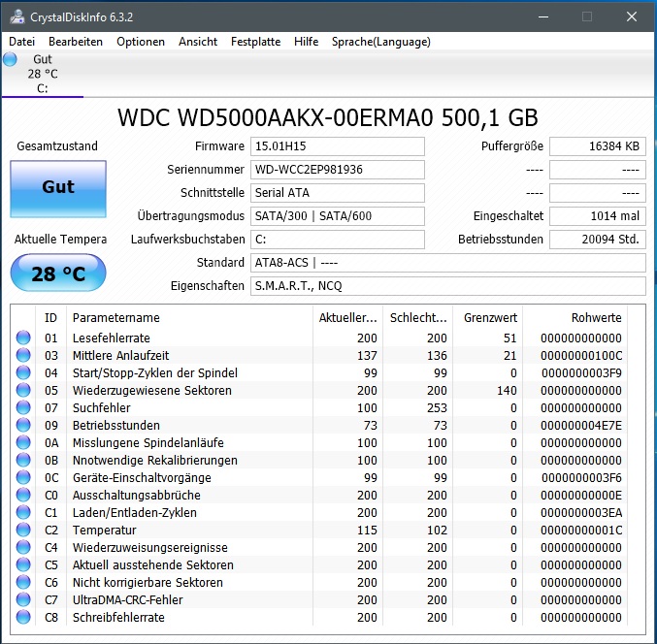657x644 pixels.
Task: Select the Temperatur parameter name
Action: (105, 531)
